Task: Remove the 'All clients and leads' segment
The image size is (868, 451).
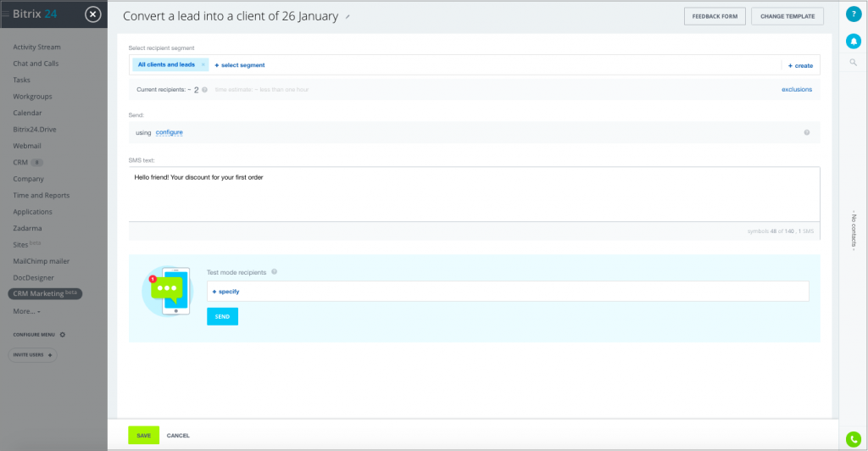Action: point(203,64)
